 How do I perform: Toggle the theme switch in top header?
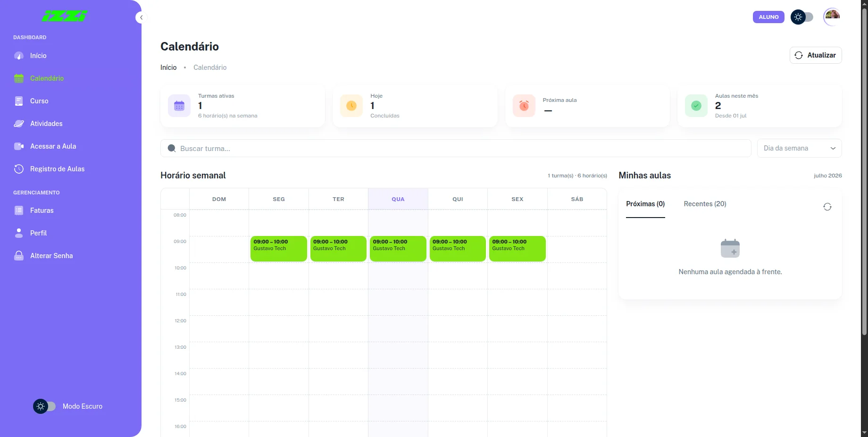pyautogui.click(x=802, y=17)
